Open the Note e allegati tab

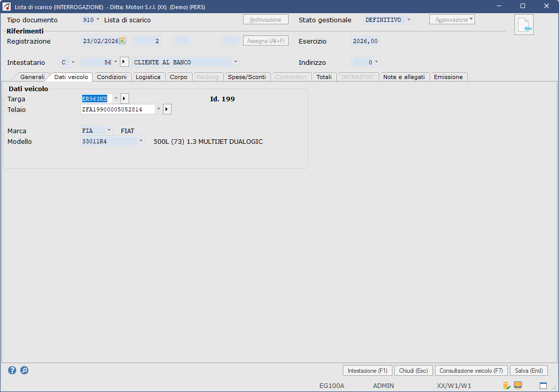click(404, 77)
